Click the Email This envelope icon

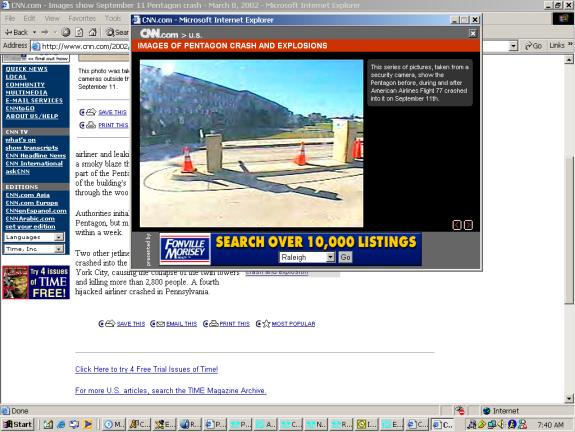tap(161, 323)
